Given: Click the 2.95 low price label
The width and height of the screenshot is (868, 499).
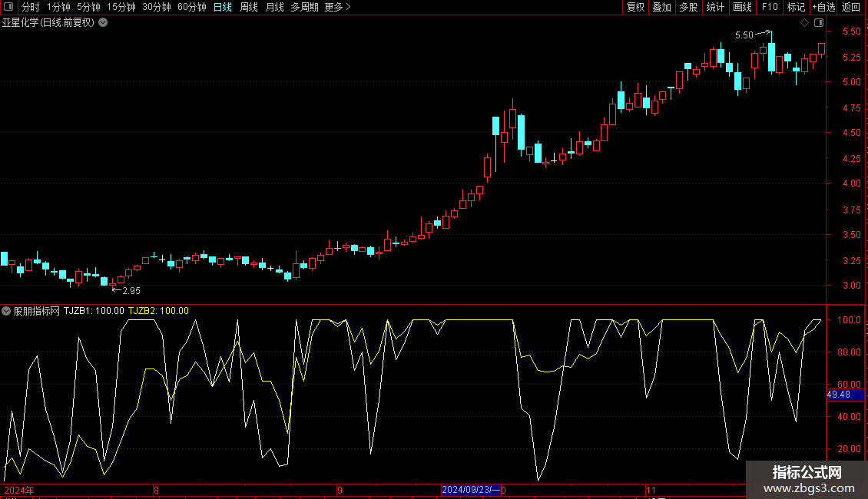Looking at the screenshot, I should point(131,290).
